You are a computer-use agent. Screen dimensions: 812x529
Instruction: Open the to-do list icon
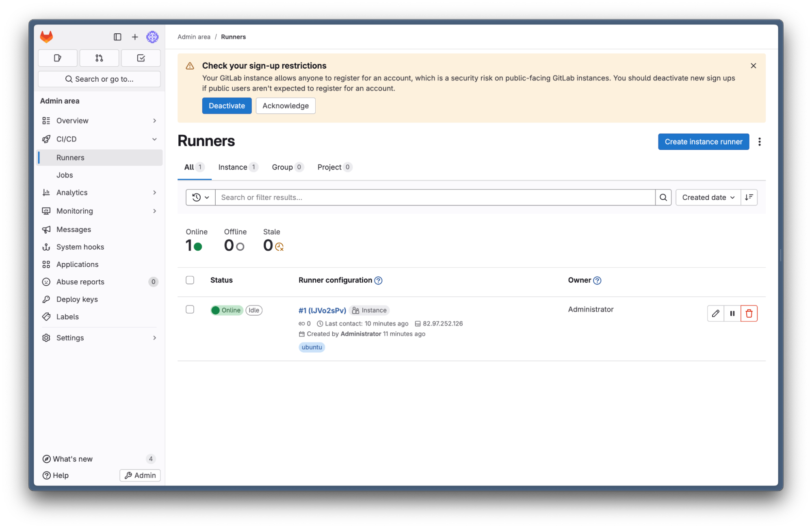(141, 58)
